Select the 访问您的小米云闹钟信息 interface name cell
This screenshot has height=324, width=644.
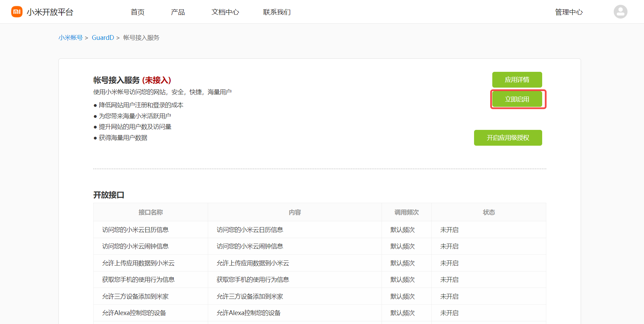(135, 246)
